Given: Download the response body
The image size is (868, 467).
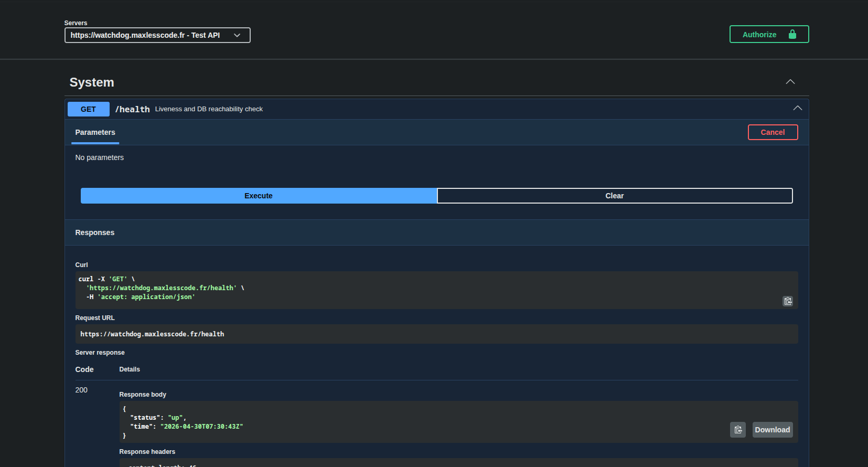Looking at the screenshot, I should (773, 430).
